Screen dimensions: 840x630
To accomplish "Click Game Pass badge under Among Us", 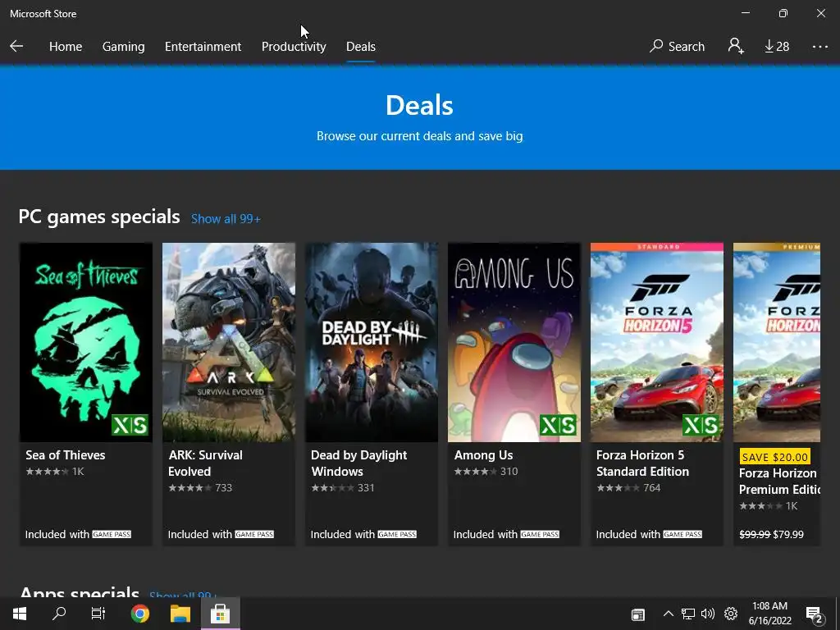I will click(x=540, y=534).
